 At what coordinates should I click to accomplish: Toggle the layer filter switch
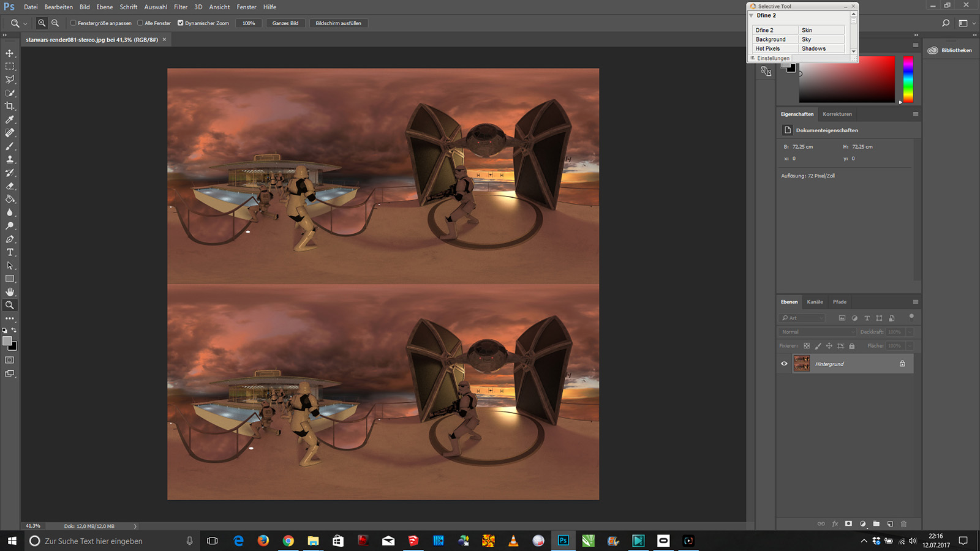pos(911,317)
